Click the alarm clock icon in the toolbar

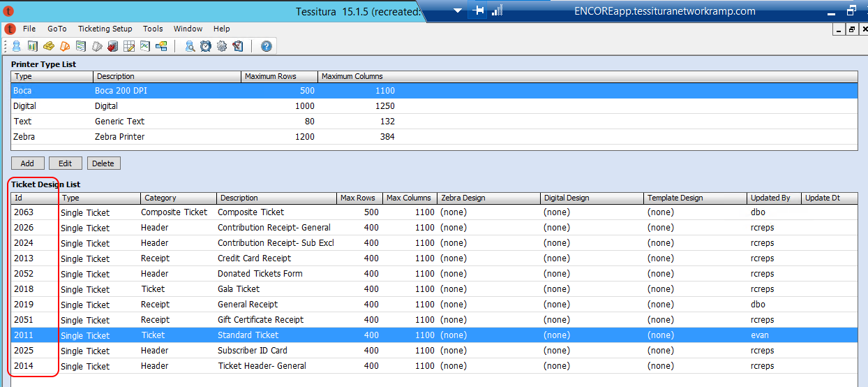pyautogui.click(x=206, y=47)
